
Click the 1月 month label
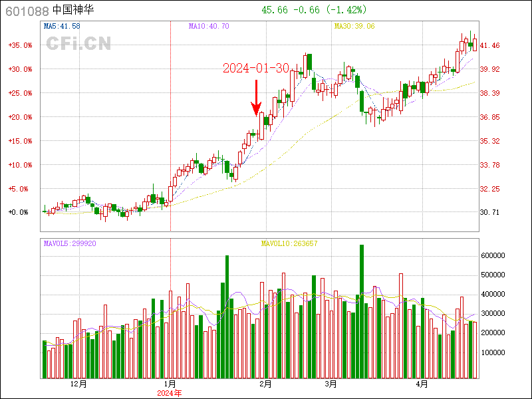170,384
